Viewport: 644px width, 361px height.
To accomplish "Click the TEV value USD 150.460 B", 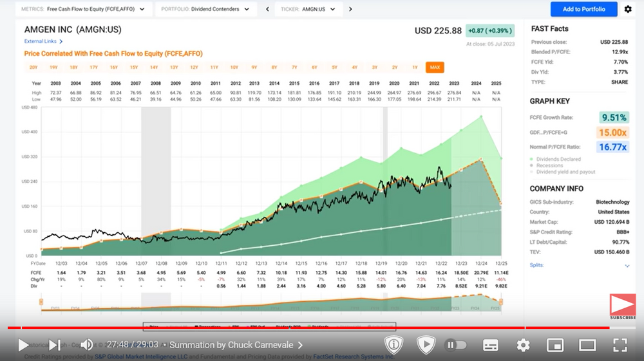I will (612, 252).
